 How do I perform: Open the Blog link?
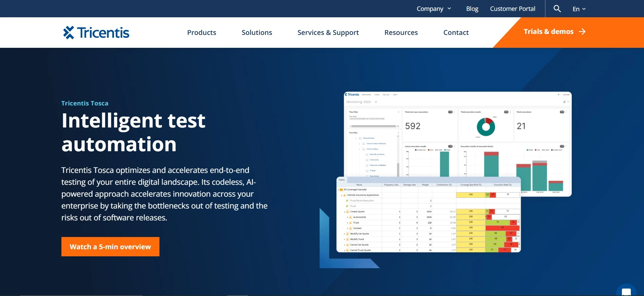pyautogui.click(x=472, y=9)
